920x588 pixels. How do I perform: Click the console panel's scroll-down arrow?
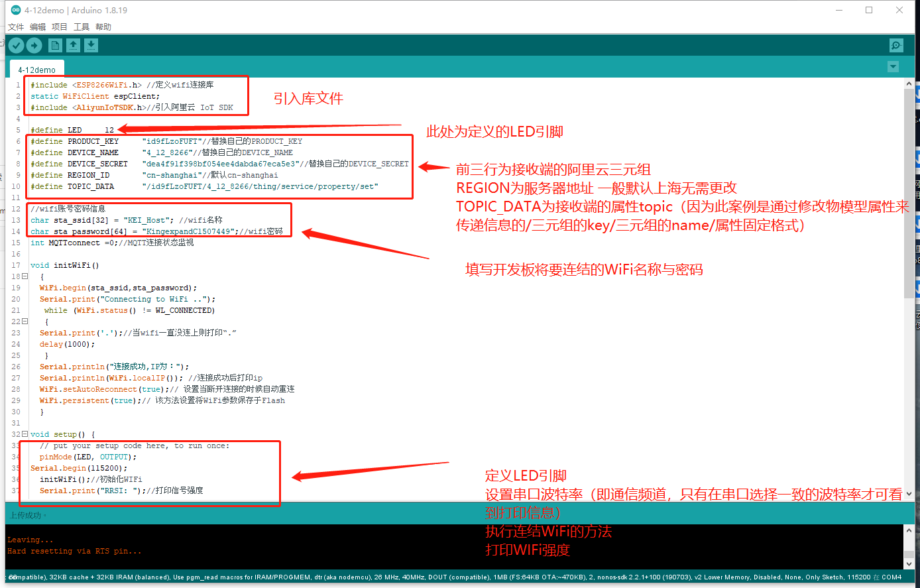[909, 563]
